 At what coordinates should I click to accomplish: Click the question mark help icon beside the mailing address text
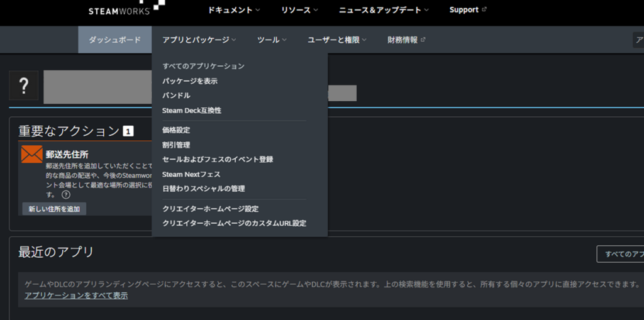pyautogui.click(x=66, y=195)
